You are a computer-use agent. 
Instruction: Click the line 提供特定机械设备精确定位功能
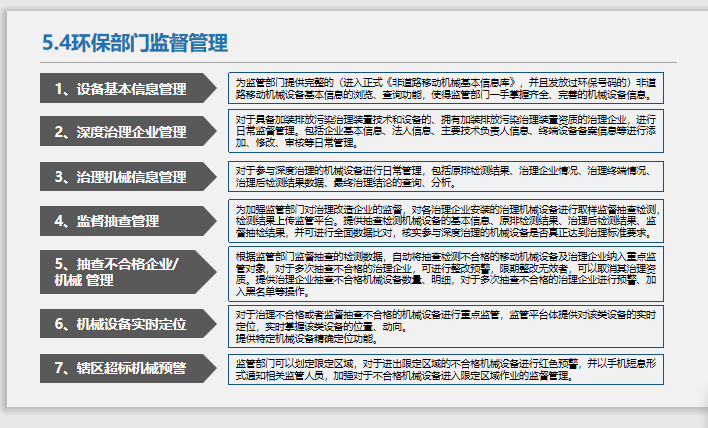pyautogui.click(x=306, y=338)
